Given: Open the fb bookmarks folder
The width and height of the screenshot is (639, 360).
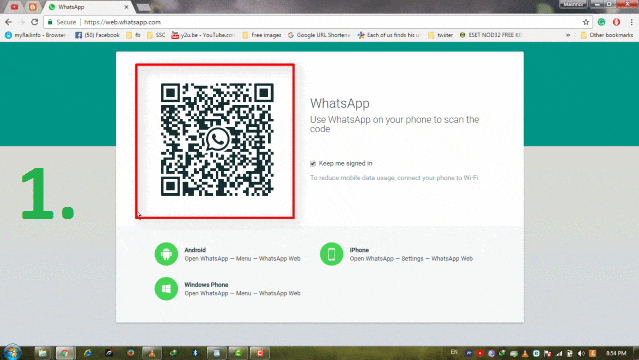Looking at the screenshot, I should (133, 35).
